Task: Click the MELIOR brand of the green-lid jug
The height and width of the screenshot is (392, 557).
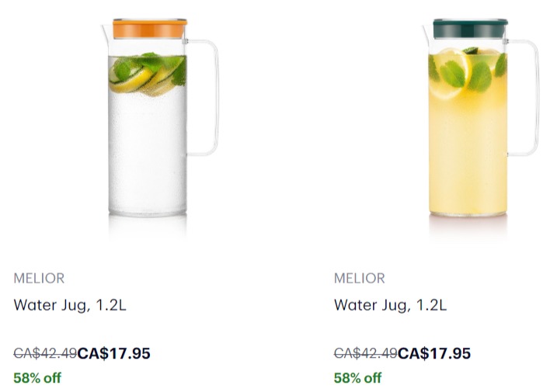Action: tap(359, 278)
